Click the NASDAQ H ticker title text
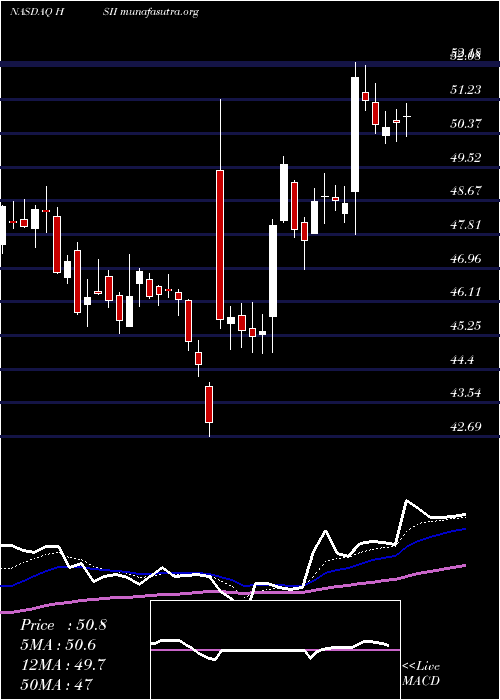Viewport: 500px width, 700px height. 38,12
